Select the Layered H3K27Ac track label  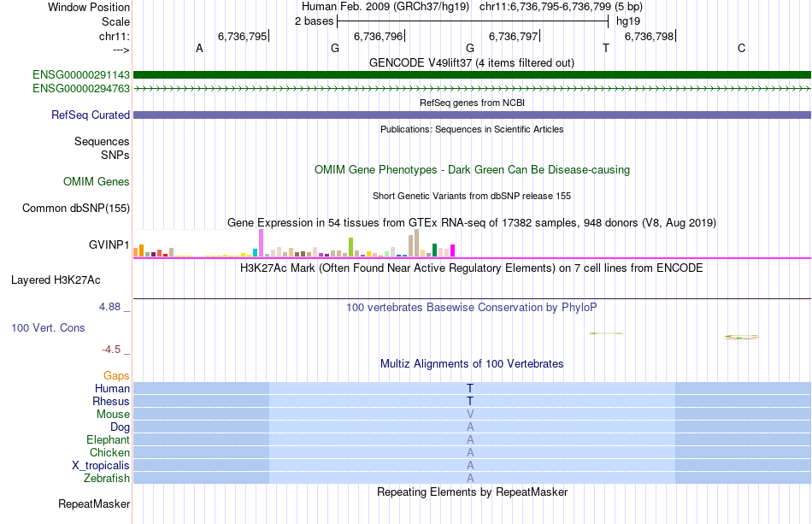click(56, 280)
